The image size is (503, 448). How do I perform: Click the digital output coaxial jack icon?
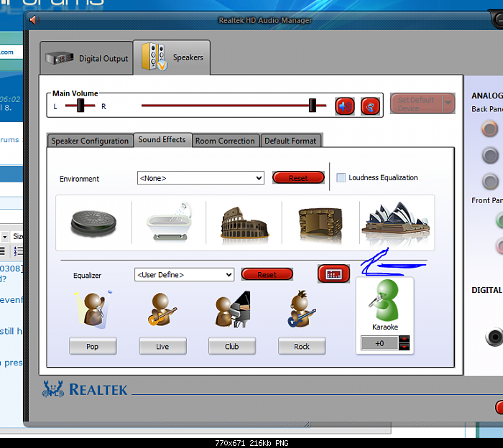(494, 337)
